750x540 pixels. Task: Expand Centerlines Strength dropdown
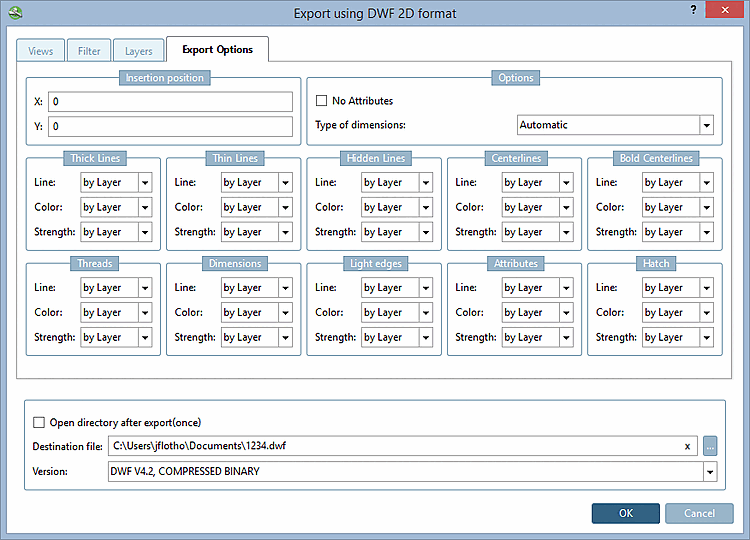point(538,232)
